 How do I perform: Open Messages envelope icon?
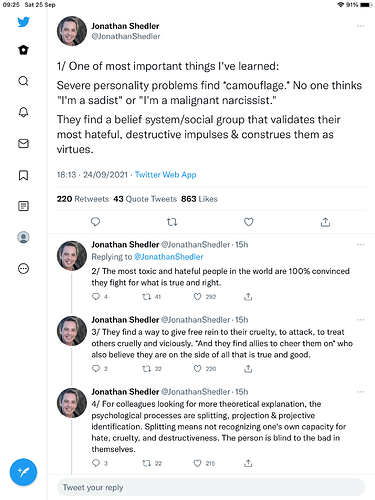pos(23,143)
